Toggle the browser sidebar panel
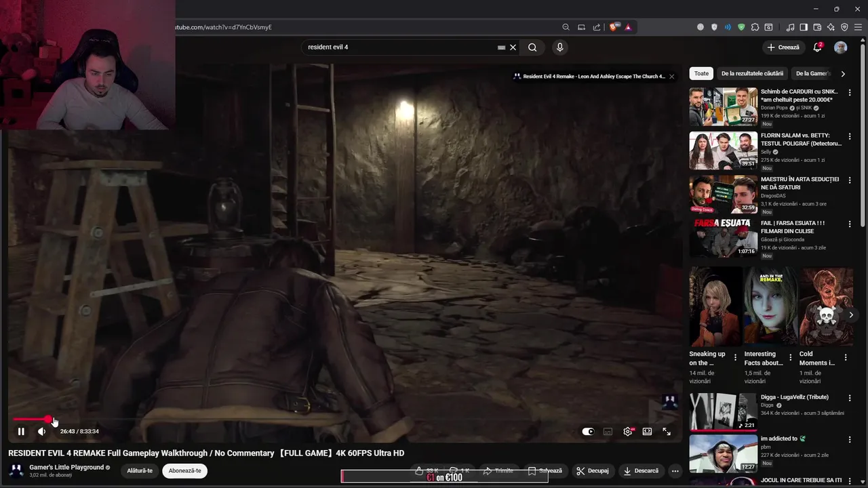Image resolution: width=868 pixels, height=488 pixels. [804, 27]
